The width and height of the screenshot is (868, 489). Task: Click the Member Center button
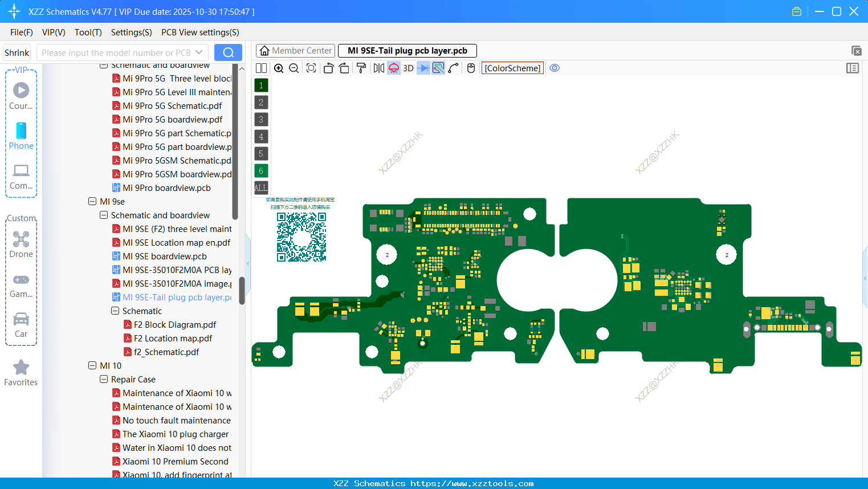tap(295, 50)
